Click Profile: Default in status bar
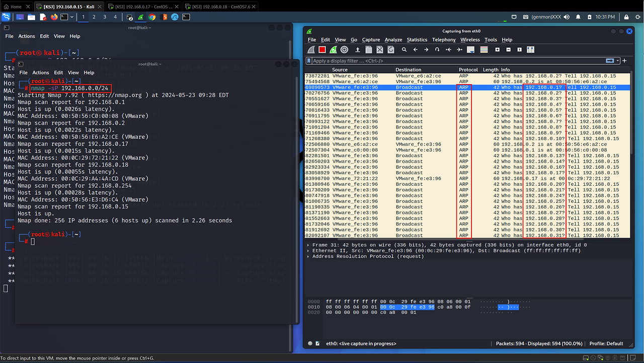The height and width of the screenshot is (363, 644). [x=606, y=343]
